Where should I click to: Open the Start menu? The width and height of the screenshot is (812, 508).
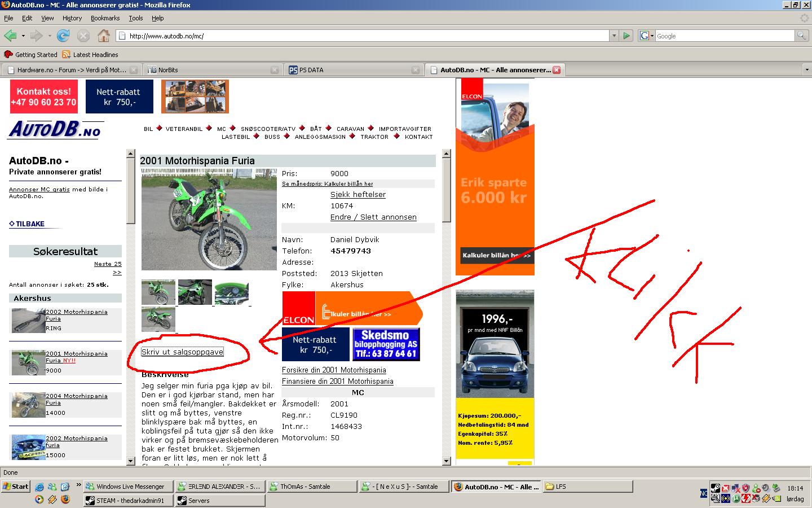[x=16, y=487]
